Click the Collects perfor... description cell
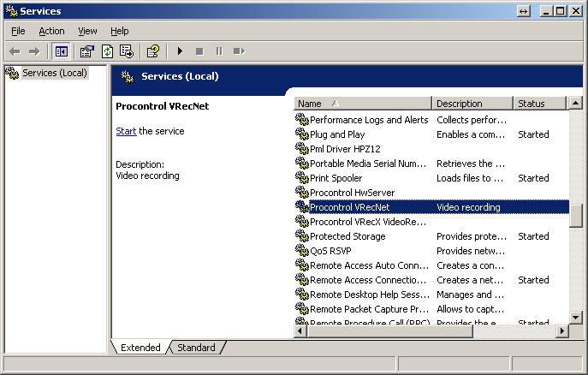The image size is (588, 375). 472,120
